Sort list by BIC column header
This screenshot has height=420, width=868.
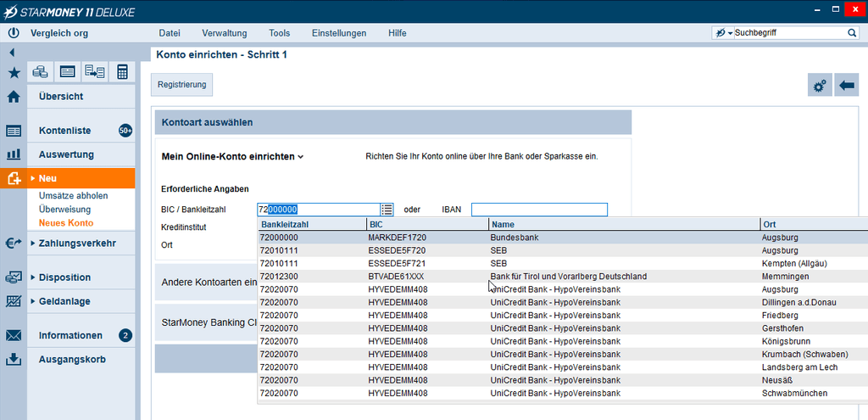(427, 224)
